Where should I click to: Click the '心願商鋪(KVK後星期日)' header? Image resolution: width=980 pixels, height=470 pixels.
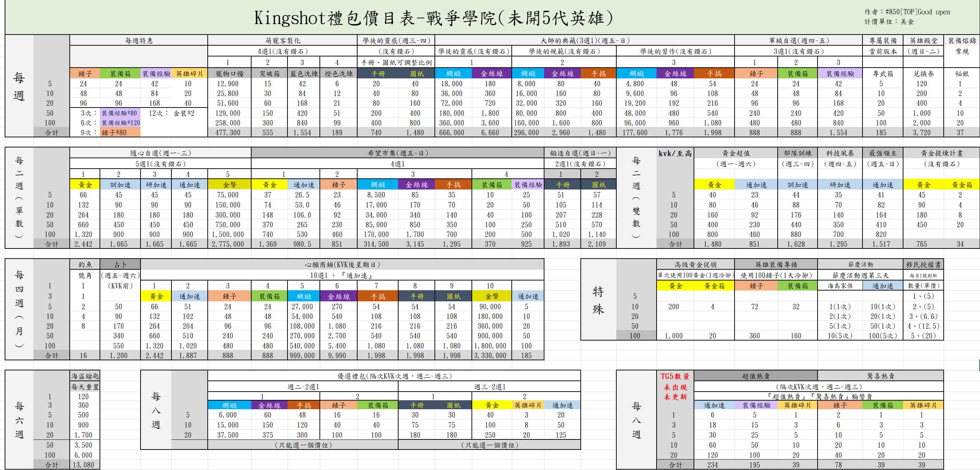click(342, 265)
